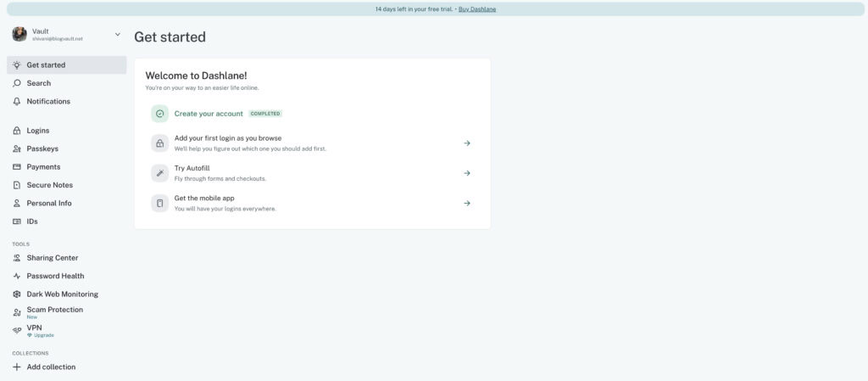
Task: Click the Create your account step title
Action: click(209, 114)
